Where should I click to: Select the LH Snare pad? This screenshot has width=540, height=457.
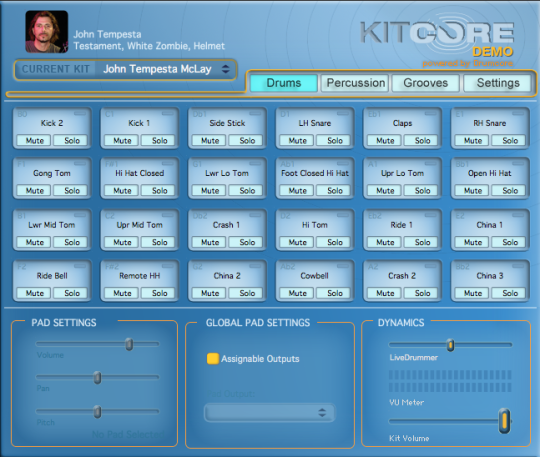point(314,123)
